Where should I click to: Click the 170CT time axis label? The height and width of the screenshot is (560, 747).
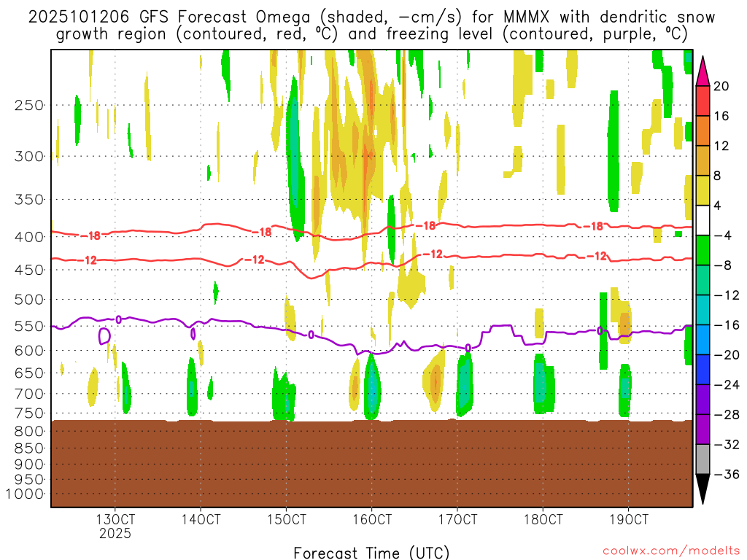tap(458, 519)
